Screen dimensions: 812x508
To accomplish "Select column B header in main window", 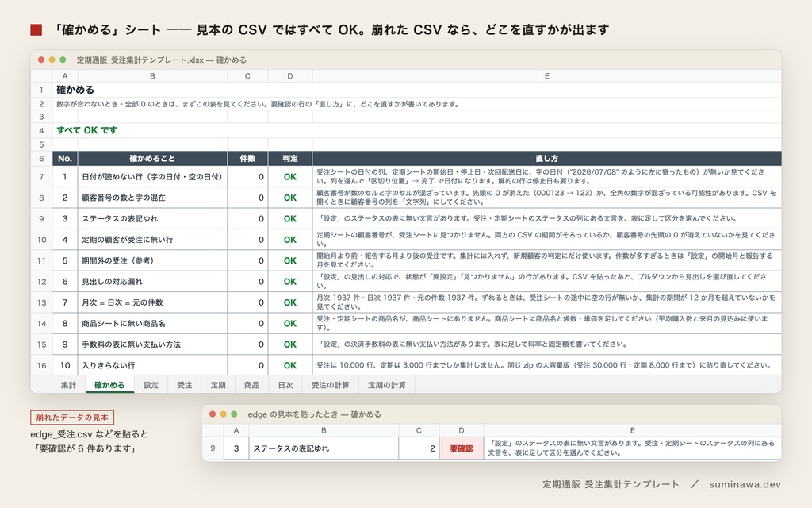I will point(152,76).
